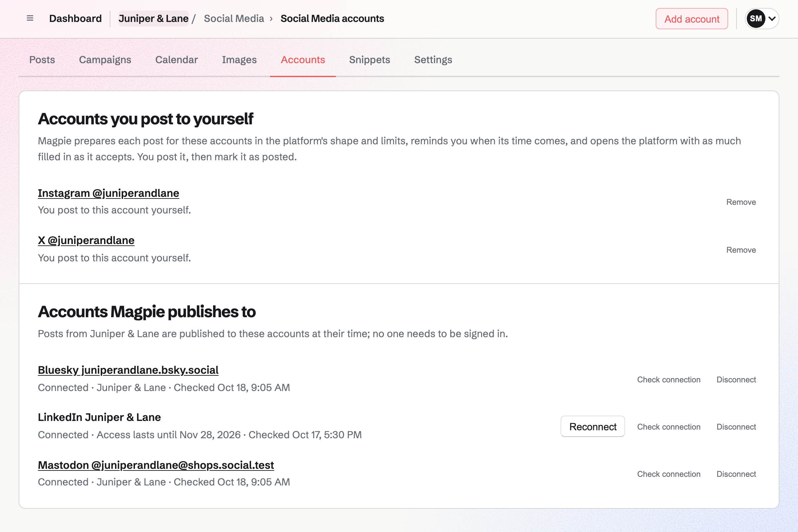Open Instagram @juniperandlane account link
The width and height of the screenshot is (798, 532).
109,193
